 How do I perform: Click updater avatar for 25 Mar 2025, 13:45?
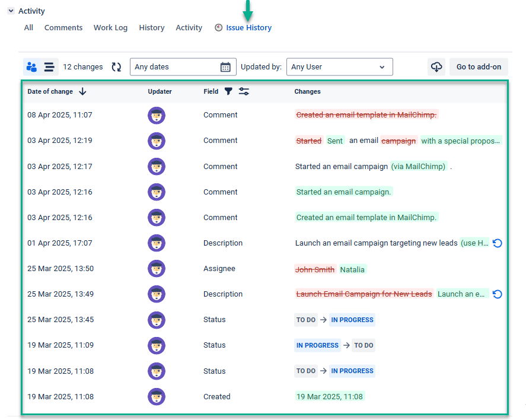pos(157,320)
